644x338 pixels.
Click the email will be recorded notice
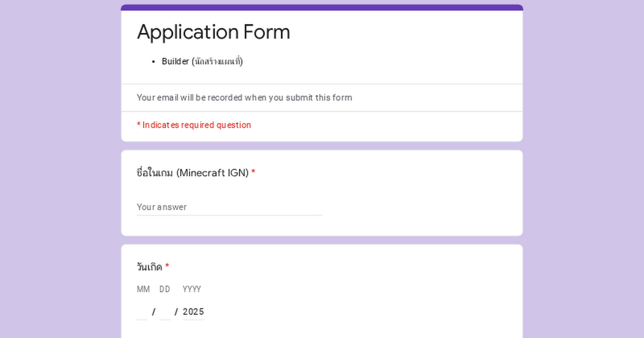click(244, 98)
